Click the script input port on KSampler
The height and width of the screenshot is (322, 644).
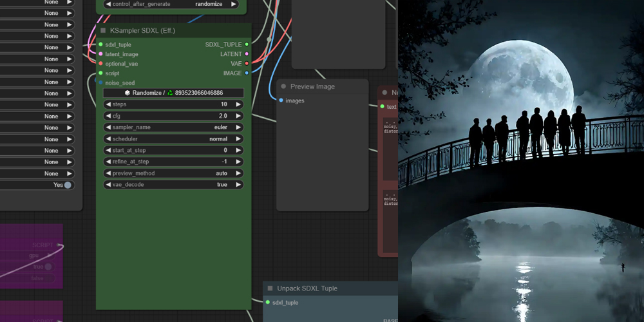(100, 73)
